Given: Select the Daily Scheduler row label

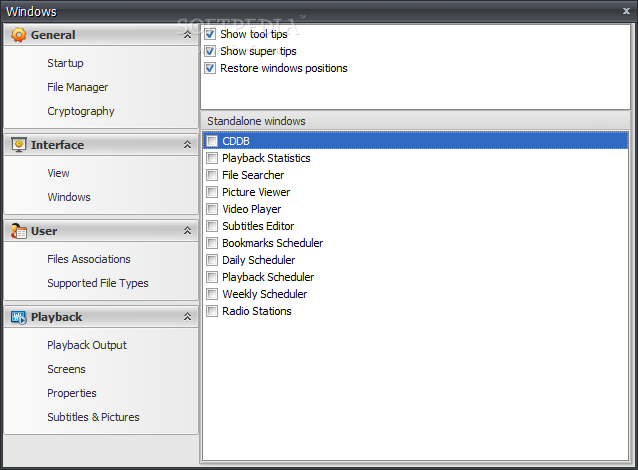Looking at the screenshot, I should pos(258,260).
